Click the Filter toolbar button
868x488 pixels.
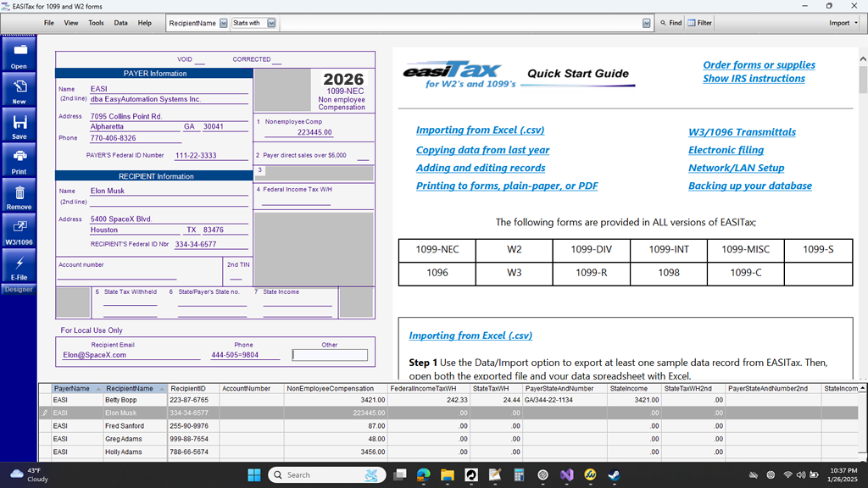[x=699, y=23]
